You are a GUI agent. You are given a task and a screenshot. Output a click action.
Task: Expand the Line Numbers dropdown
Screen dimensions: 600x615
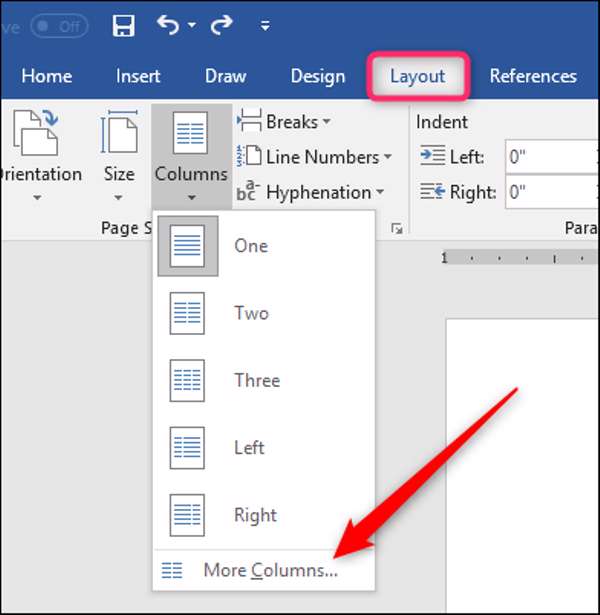click(x=314, y=157)
